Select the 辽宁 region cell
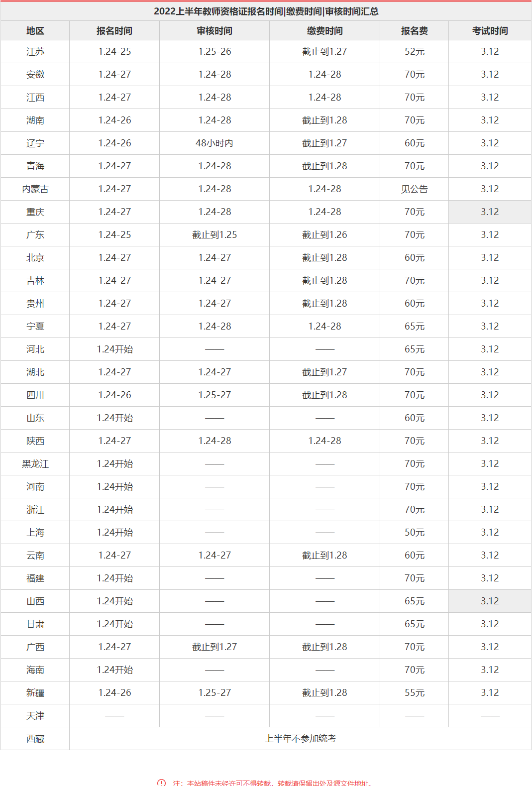This screenshot has height=786, width=532. [35, 143]
